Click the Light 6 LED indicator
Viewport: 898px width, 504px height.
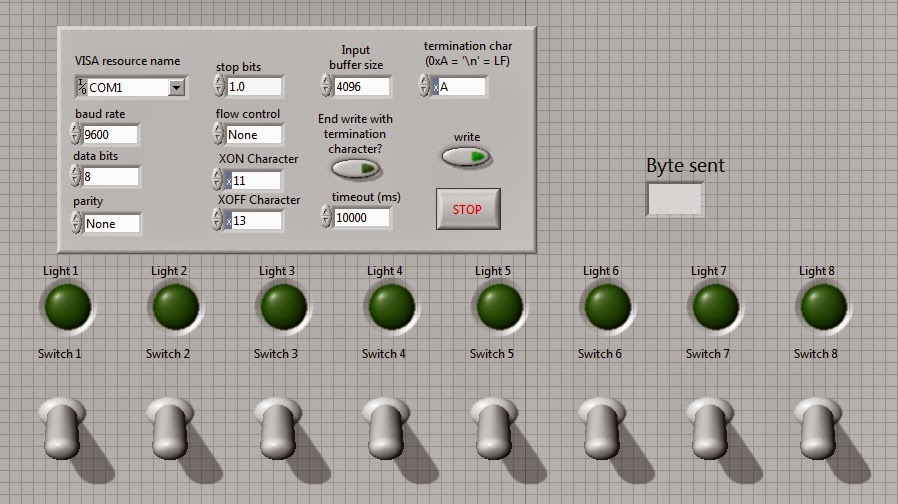(608, 308)
